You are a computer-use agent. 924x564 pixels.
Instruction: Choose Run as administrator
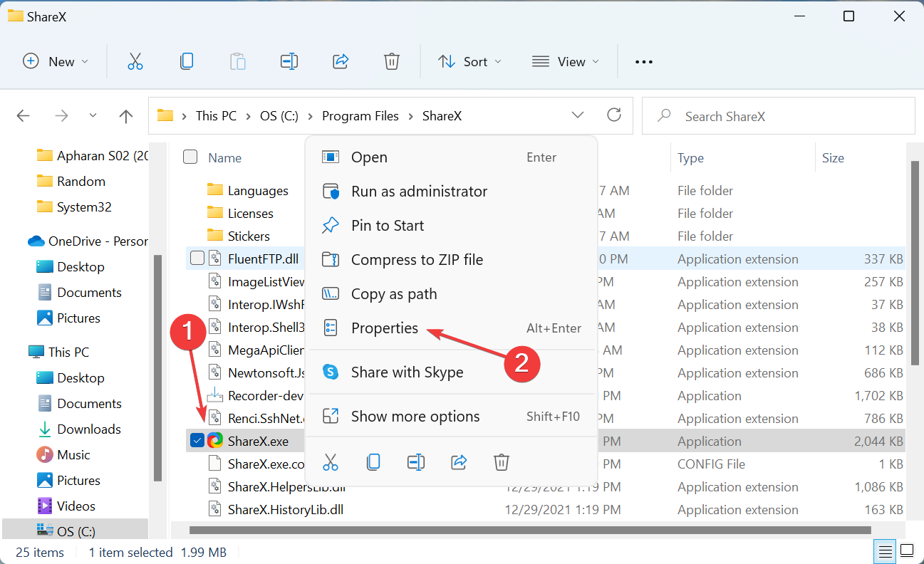(420, 191)
